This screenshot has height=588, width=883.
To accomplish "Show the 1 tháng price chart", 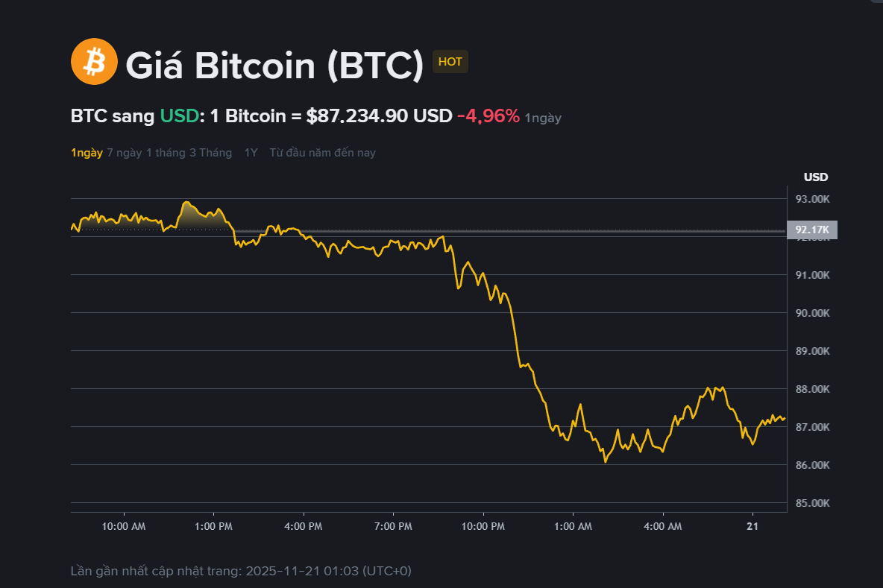I will click(x=166, y=153).
